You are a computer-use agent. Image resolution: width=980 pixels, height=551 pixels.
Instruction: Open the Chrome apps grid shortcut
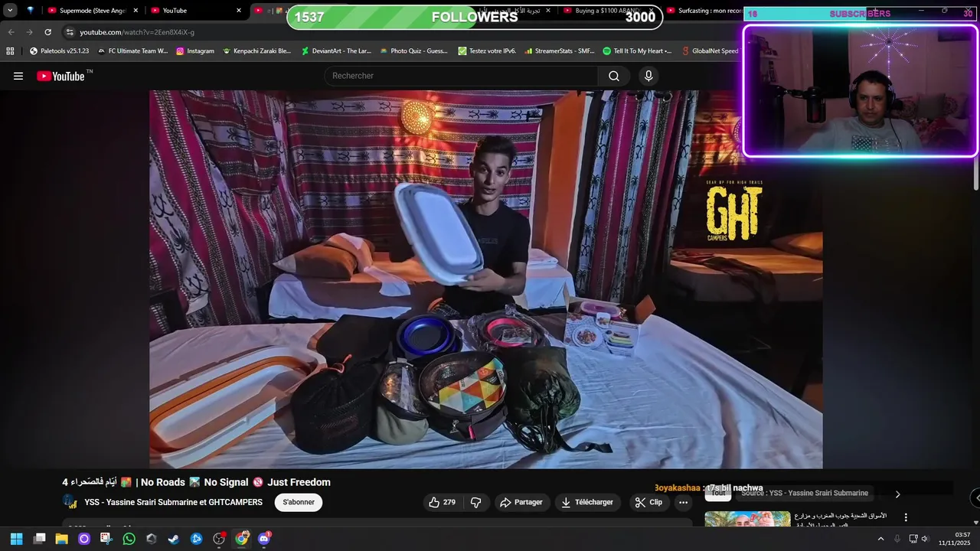[x=10, y=51]
